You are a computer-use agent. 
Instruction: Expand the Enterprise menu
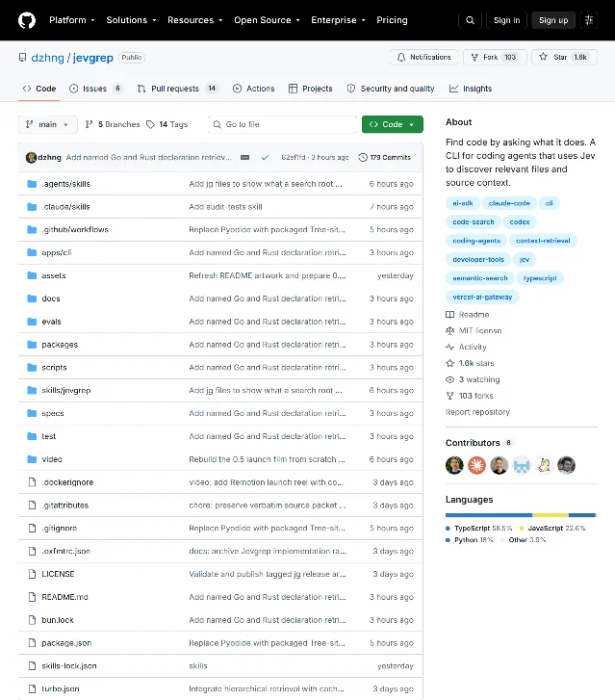click(338, 20)
